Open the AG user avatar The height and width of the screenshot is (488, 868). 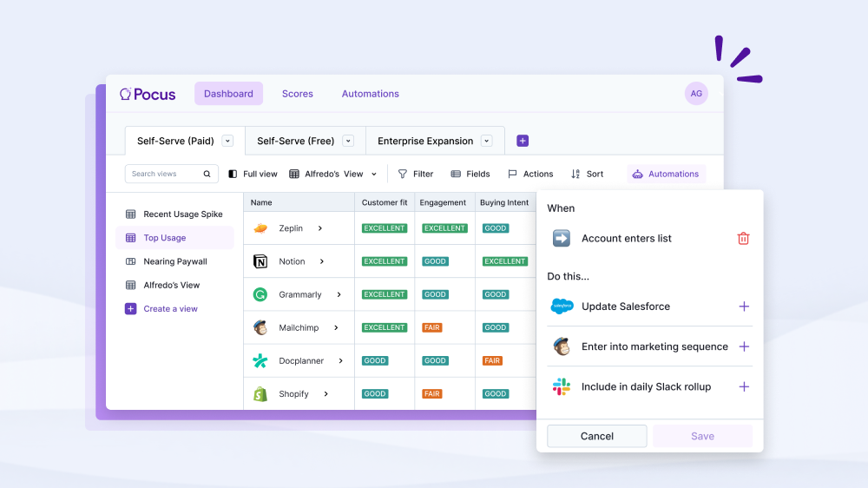[696, 94]
